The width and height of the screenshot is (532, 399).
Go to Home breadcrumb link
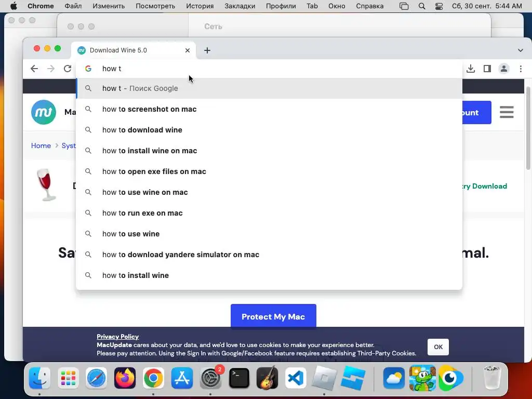point(41,145)
